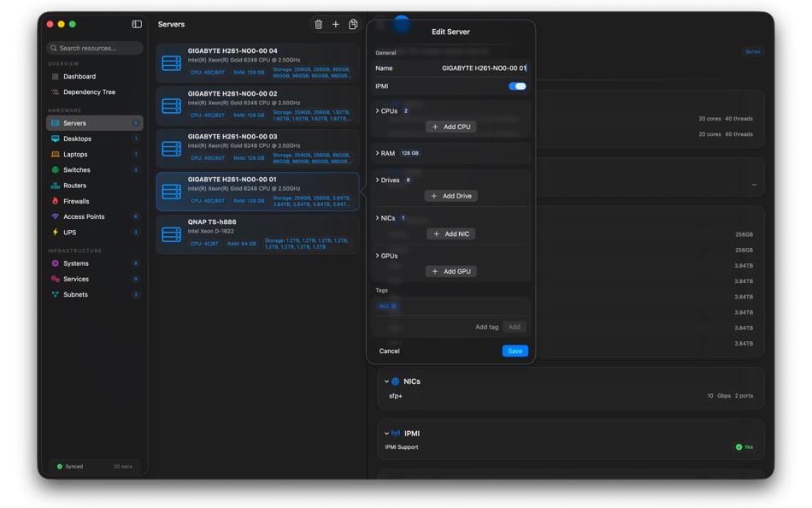
Task: Remove the lb2 tag
Action: tap(392, 305)
